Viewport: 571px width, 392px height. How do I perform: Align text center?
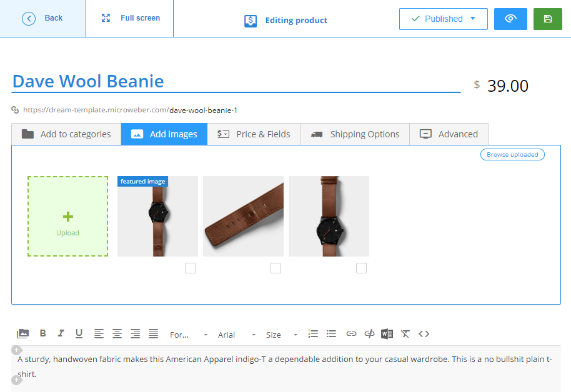pos(117,334)
